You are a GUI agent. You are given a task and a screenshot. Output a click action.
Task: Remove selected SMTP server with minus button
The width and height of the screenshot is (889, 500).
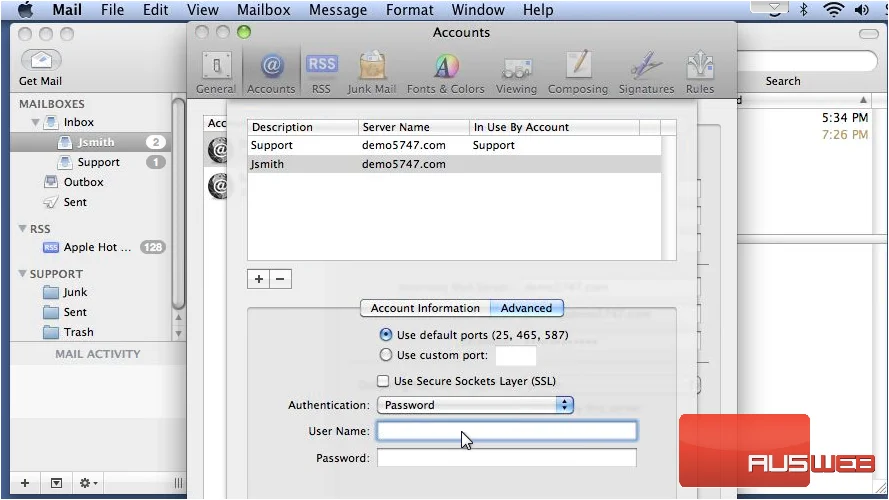(280, 279)
